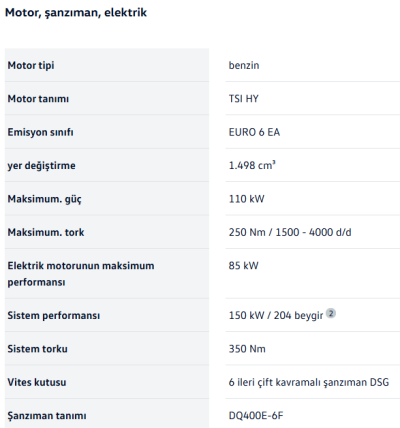Click the footnote 2 icon beside 204 beygir
This screenshot has height=428, width=400.
[x=331, y=313]
